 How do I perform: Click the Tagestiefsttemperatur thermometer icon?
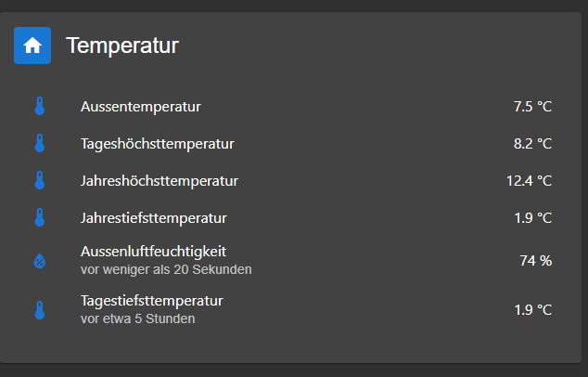[39, 310]
